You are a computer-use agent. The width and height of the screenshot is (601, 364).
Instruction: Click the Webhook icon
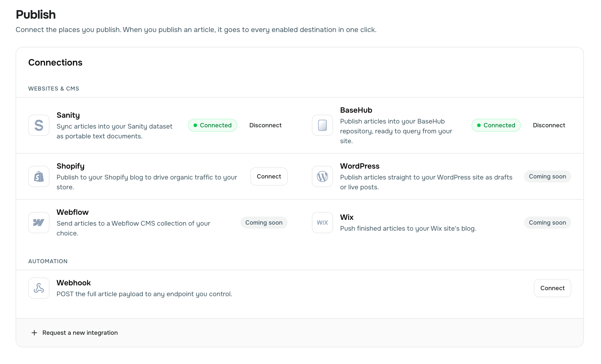(39, 288)
